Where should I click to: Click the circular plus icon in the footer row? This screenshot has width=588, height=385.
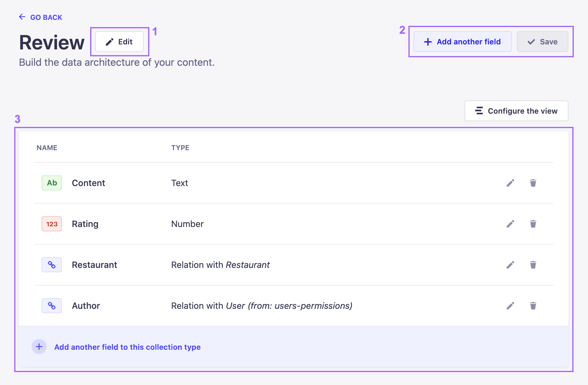(39, 347)
